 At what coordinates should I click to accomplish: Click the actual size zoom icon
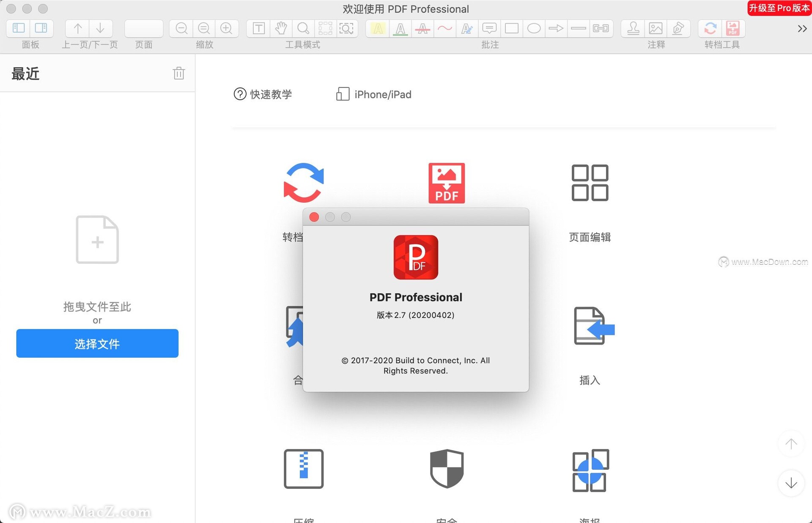coord(204,28)
